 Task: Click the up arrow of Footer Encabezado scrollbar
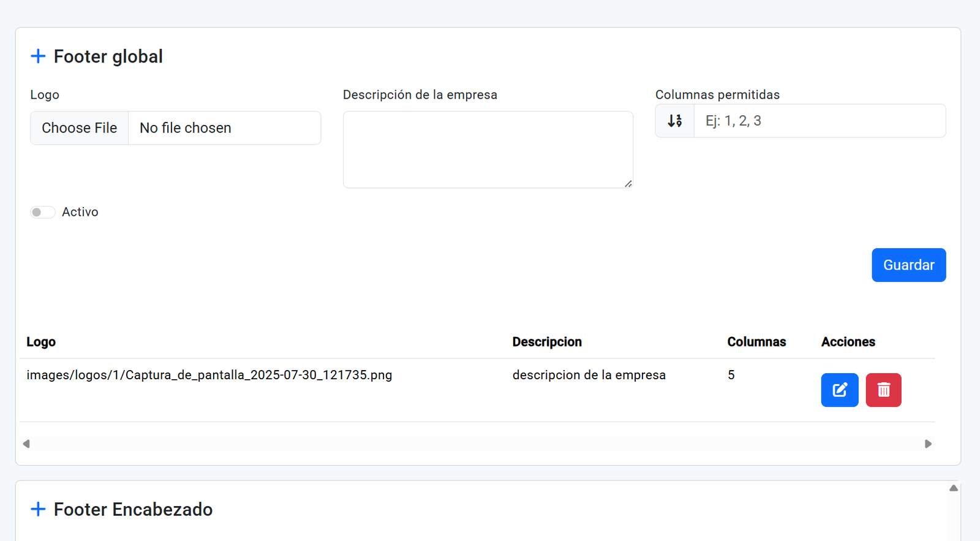953,488
